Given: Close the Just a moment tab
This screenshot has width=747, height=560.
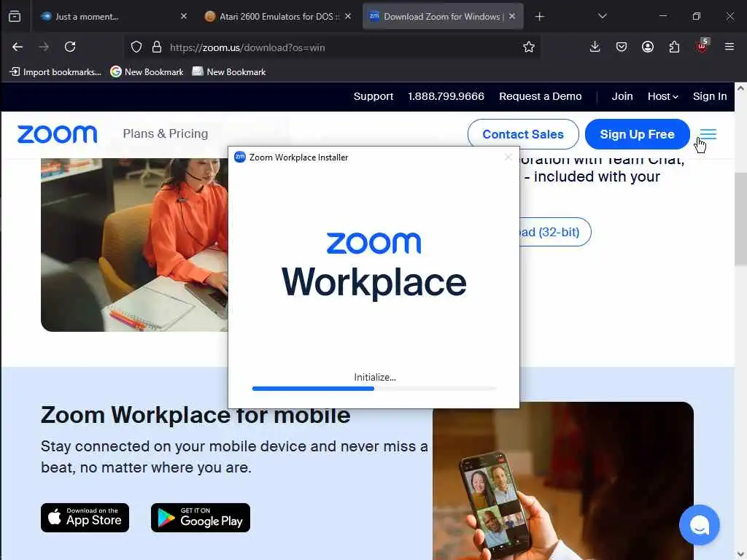Looking at the screenshot, I should click(183, 16).
